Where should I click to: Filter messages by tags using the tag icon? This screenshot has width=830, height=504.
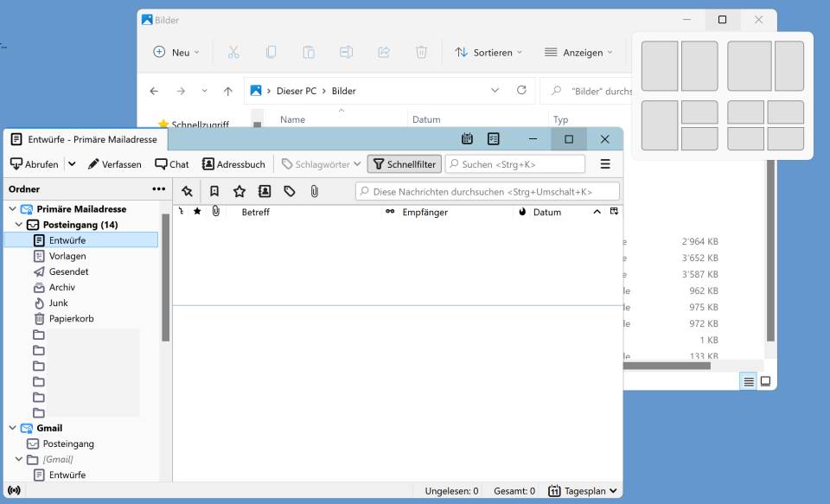[290, 190]
